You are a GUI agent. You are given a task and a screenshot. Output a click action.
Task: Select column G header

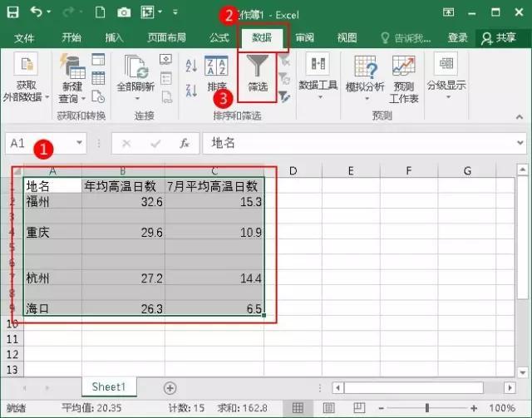coord(467,170)
